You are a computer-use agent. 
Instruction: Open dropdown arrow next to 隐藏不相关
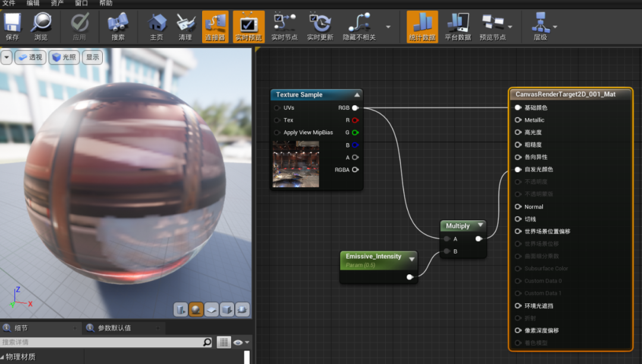point(388,27)
